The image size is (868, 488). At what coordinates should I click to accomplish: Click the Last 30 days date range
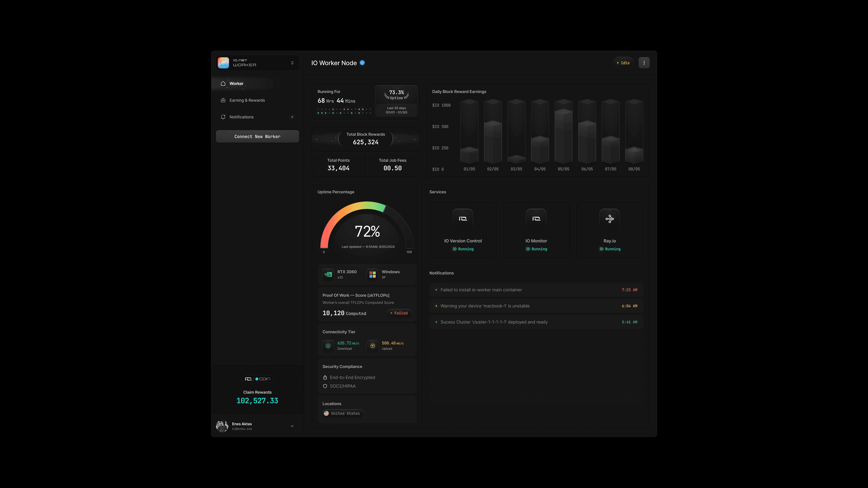point(397,110)
